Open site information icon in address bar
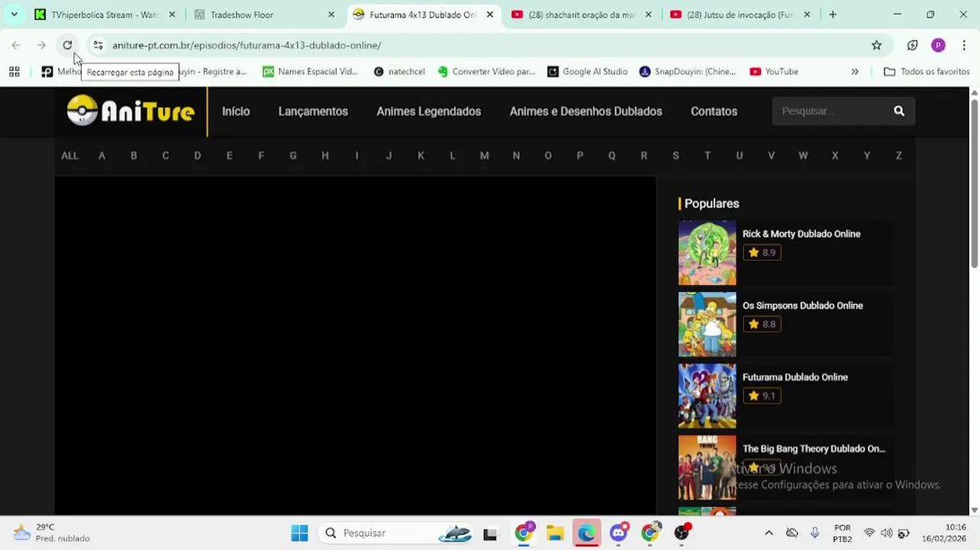The width and height of the screenshot is (980, 550). (97, 45)
